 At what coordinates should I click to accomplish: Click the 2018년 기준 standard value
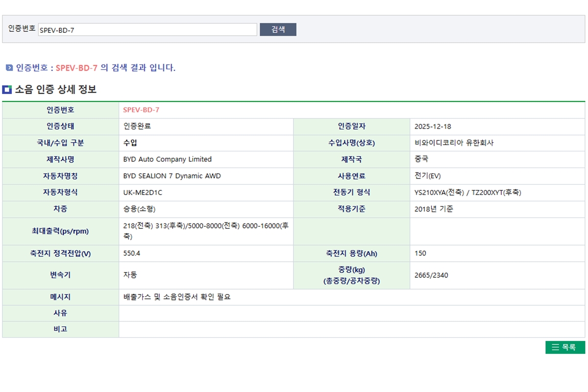click(x=434, y=209)
